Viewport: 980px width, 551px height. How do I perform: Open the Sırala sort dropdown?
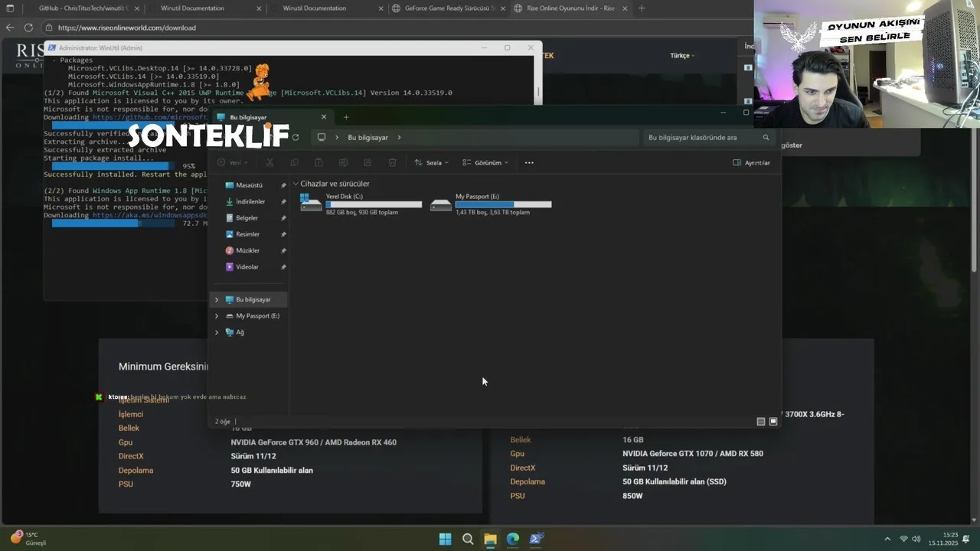coord(432,162)
